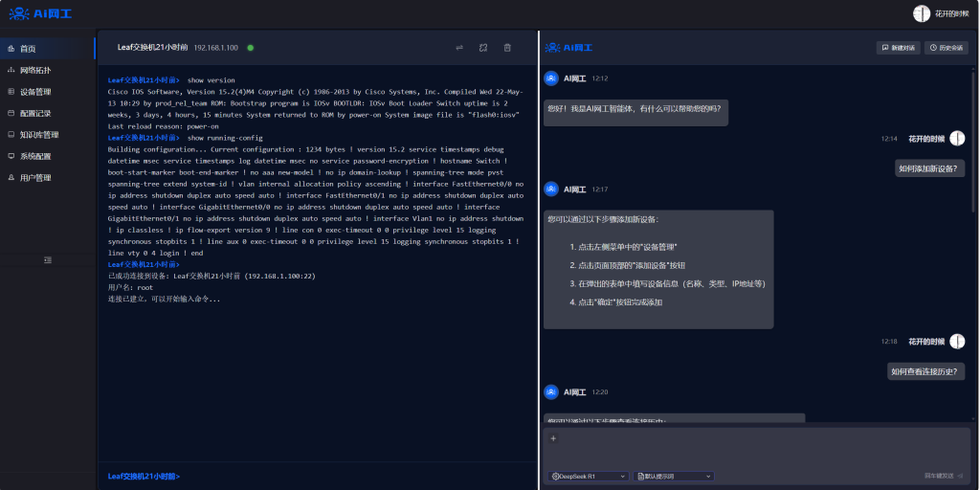The height and width of the screenshot is (490, 980).
Task: Collapse the left sidebar menu
Action: coord(48,260)
